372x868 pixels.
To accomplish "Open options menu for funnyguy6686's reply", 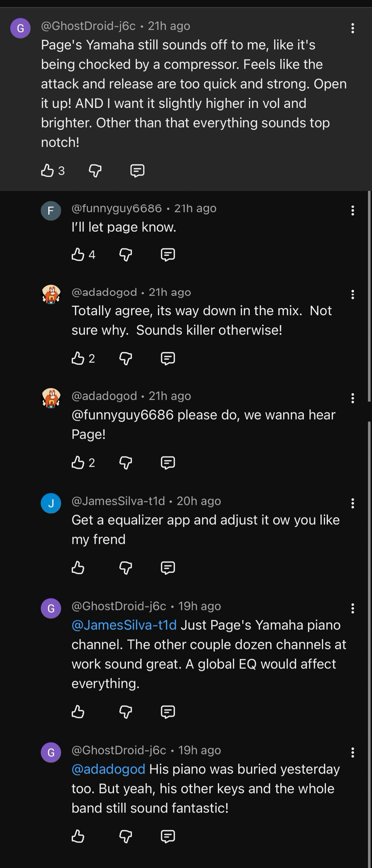I will coord(352,211).
